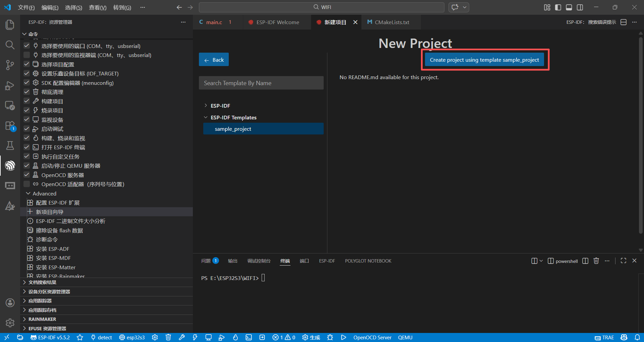This screenshot has width=644, height=342.
Task: Kill terminal with trash icon
Action: tap(596, 261)
